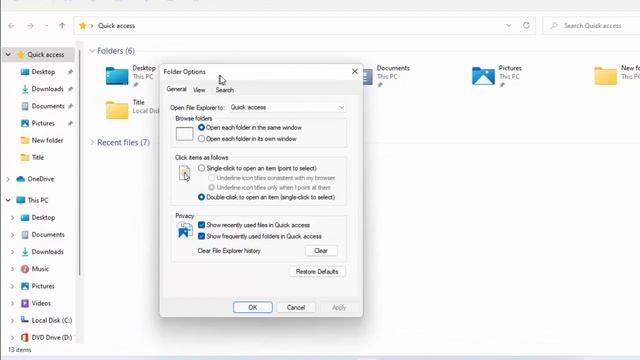Click DVD Drive (D:) icon
Viewport: 640px width, 360px height.
coord(25,338)
